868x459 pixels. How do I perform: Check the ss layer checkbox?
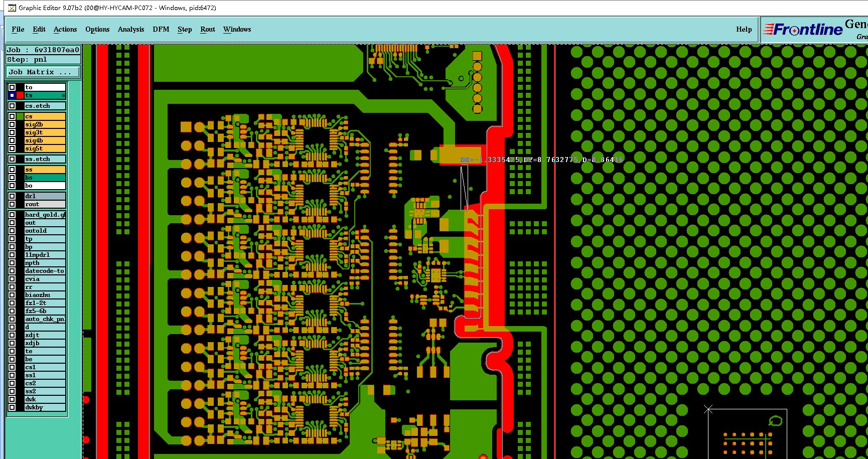coord(12,170)
